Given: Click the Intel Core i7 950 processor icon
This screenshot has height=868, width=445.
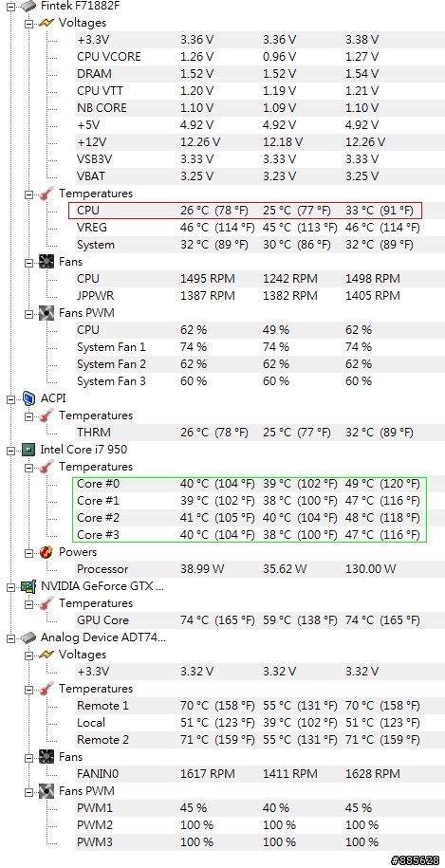Looking at the screenshot, I should (x=28, y=450).
